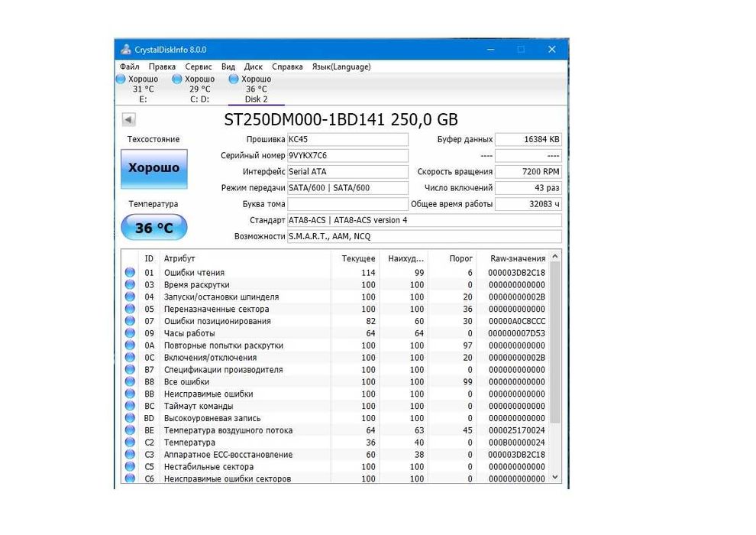Click the blue status circle for Disk 2
Screen dimensions: 756x535
234,79
